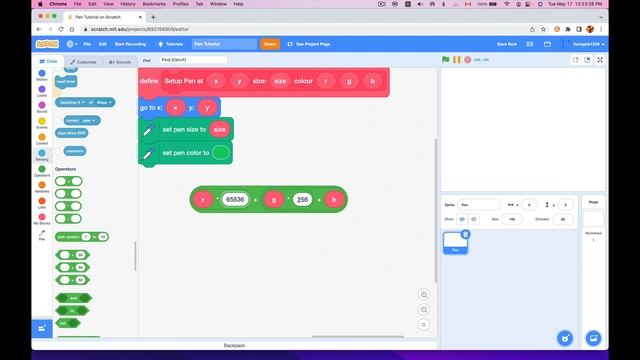Open the Scratch File menu
The width and height of the screenshot is (640, 360).
coord(87,44)
